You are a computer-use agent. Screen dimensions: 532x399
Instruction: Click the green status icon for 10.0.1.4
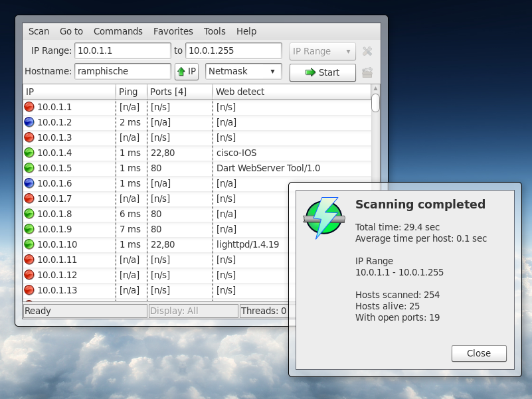coord(29,153)
